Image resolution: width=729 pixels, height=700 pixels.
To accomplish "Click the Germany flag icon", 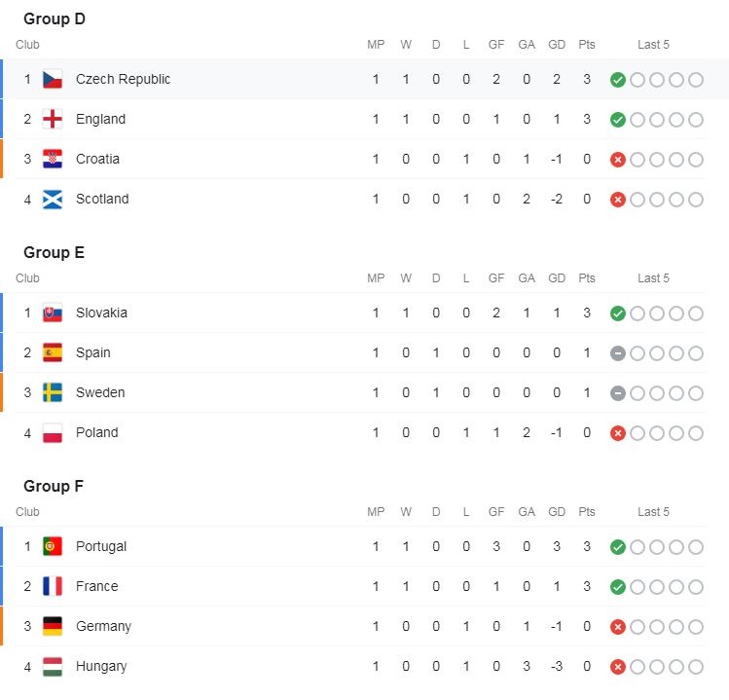I will point(53,626).
